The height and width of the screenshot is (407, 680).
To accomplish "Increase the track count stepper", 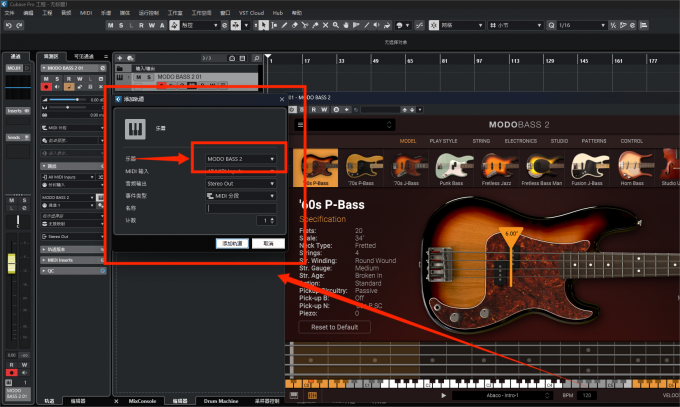I will click(272, 219).
